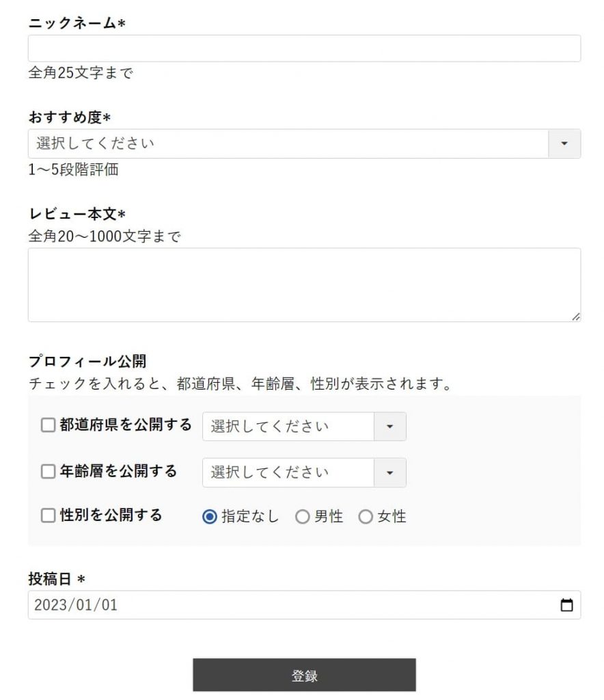
Task: Enable 年齢層を公開する checkbox
Action: pyautogui.click(x=49, y=472)
